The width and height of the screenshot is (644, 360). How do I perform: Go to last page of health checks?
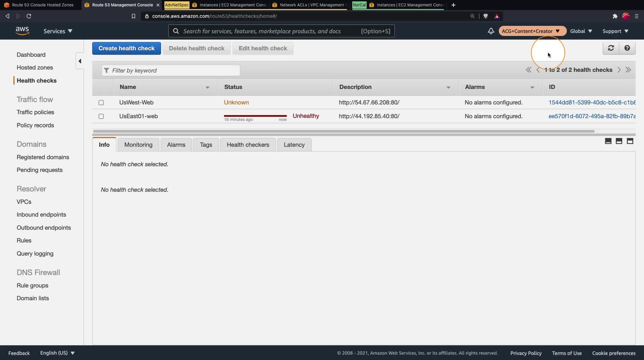coord(628,70)
